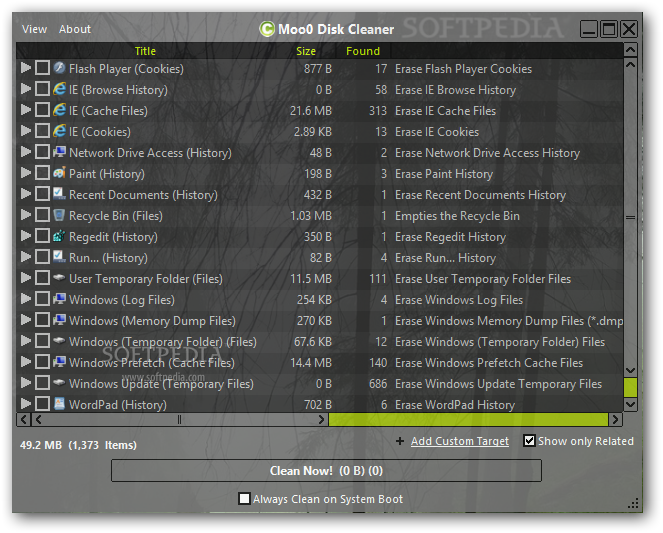
Task: Click the Regedit icon
Action: pyautogui.click(x=59, y=236)
